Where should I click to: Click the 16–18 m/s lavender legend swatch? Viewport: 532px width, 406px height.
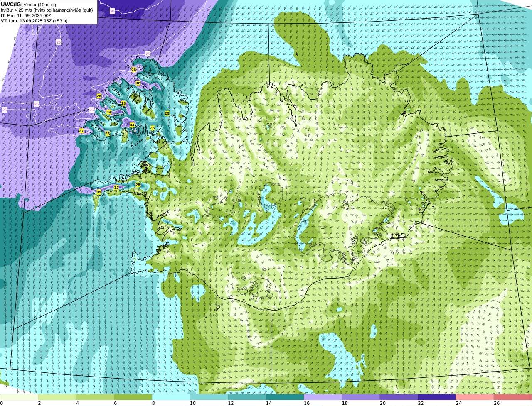coord(323,397)
